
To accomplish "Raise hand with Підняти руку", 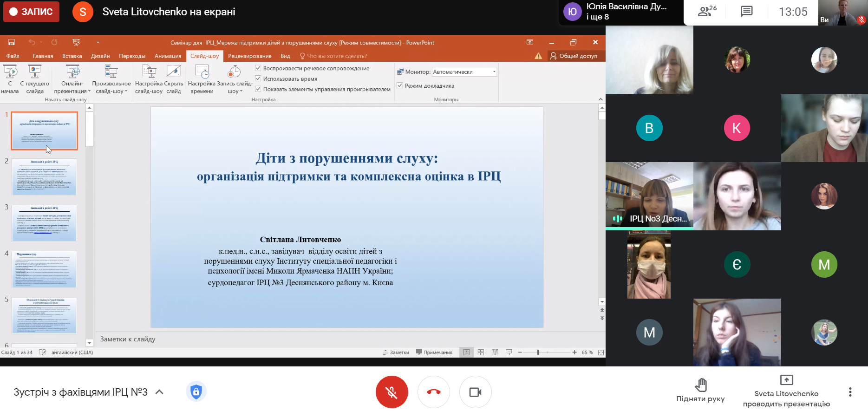I will (700, 390).
